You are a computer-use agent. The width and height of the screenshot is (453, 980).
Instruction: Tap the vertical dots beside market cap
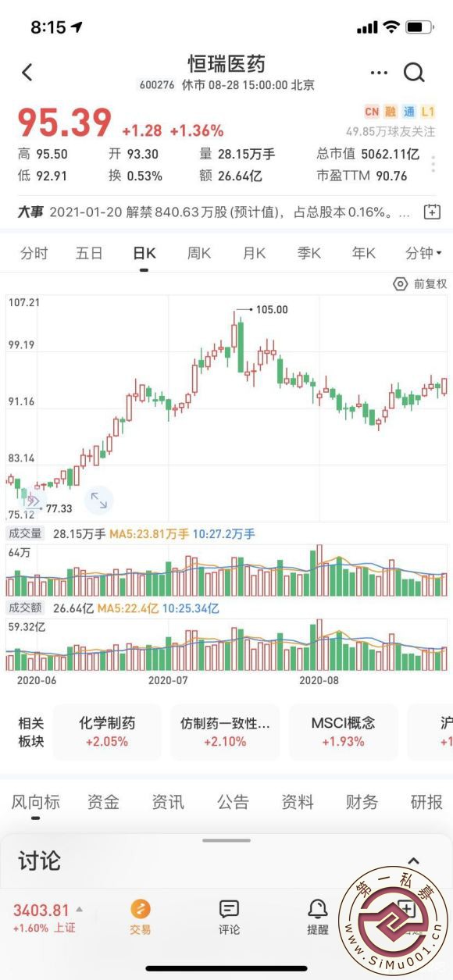(x=433, y=164)
